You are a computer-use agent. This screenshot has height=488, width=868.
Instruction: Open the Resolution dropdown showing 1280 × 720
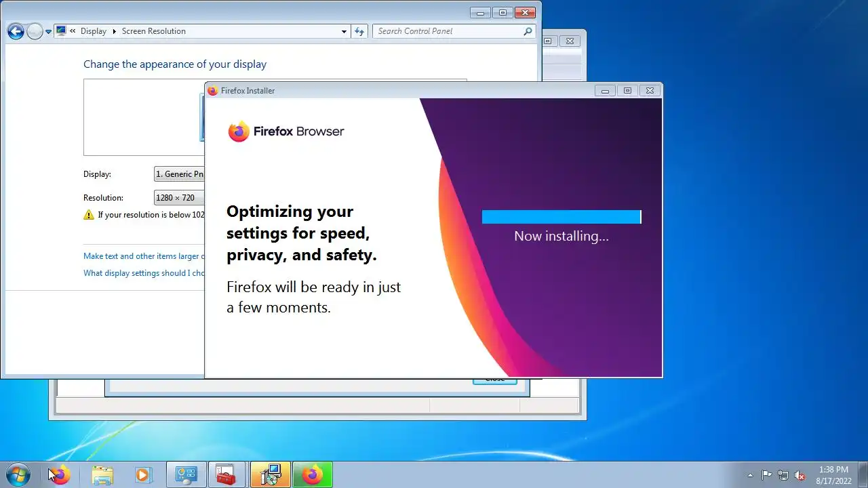tap(179, 198)
